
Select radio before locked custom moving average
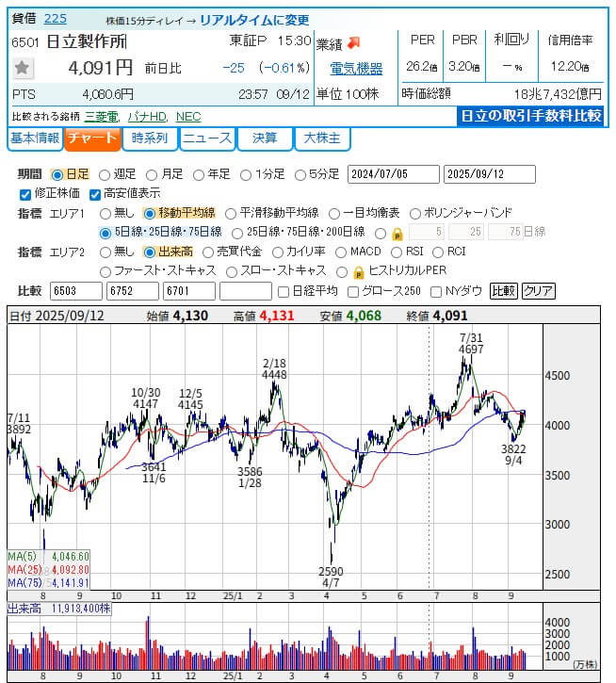tap(381, 234)
